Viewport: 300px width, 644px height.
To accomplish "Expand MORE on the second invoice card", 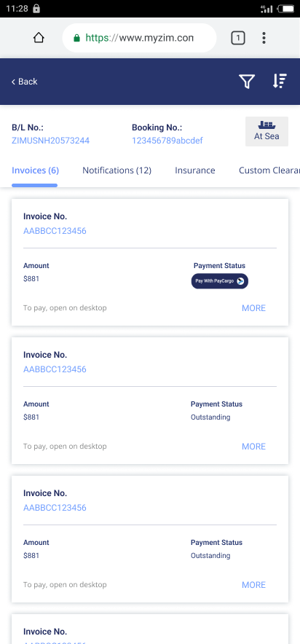I will click(x=253, y=447).
